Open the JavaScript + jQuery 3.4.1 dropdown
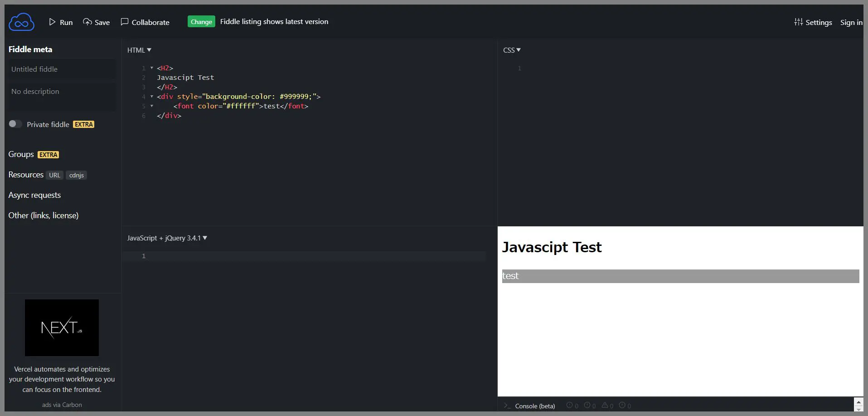Viewport: 868px width, 416px height. 167,238
